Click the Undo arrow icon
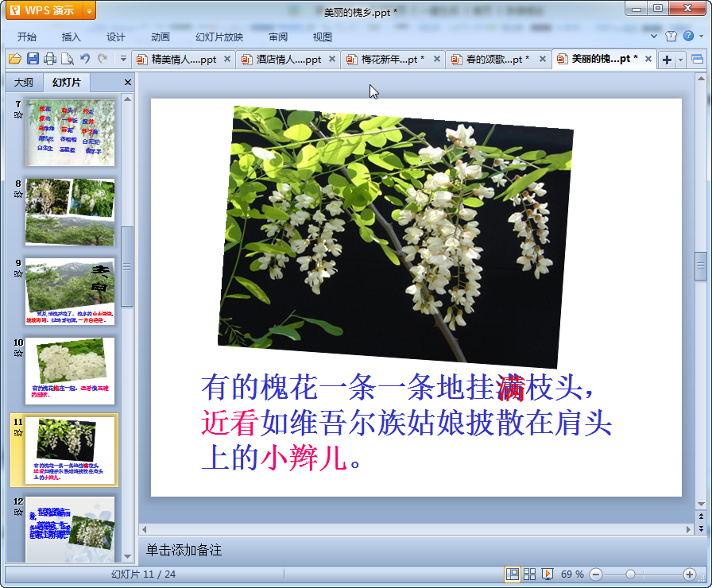 point(85,59)
